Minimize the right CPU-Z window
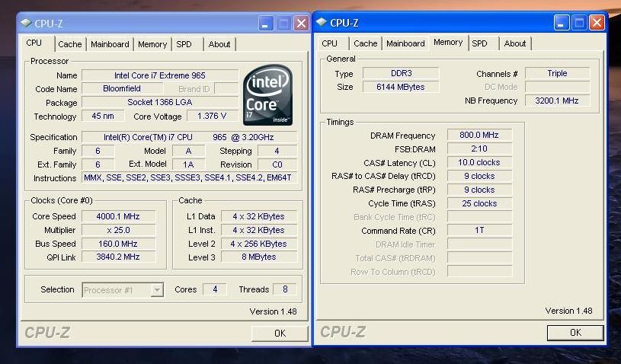The width and height of the screenshot is (621, 364). click(x=562, y=23)
